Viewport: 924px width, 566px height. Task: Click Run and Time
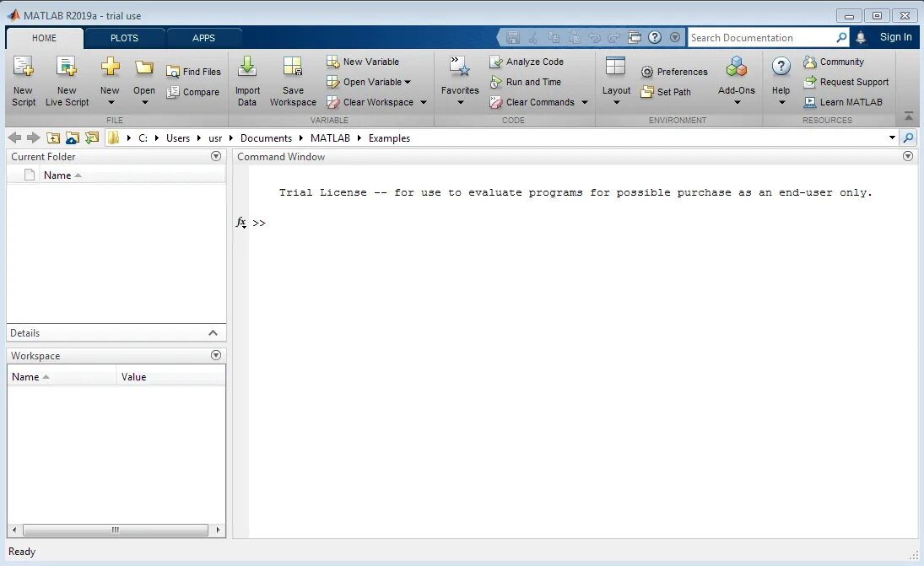525,82
